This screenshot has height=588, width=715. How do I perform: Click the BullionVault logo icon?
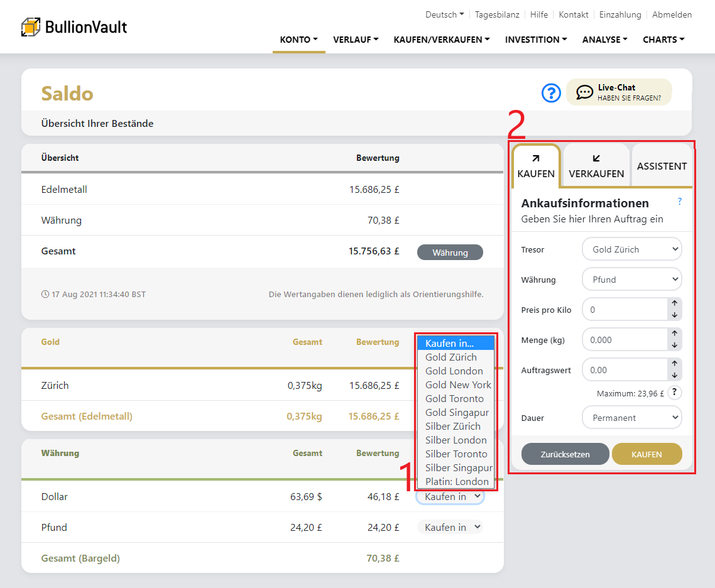pos(31,27)
